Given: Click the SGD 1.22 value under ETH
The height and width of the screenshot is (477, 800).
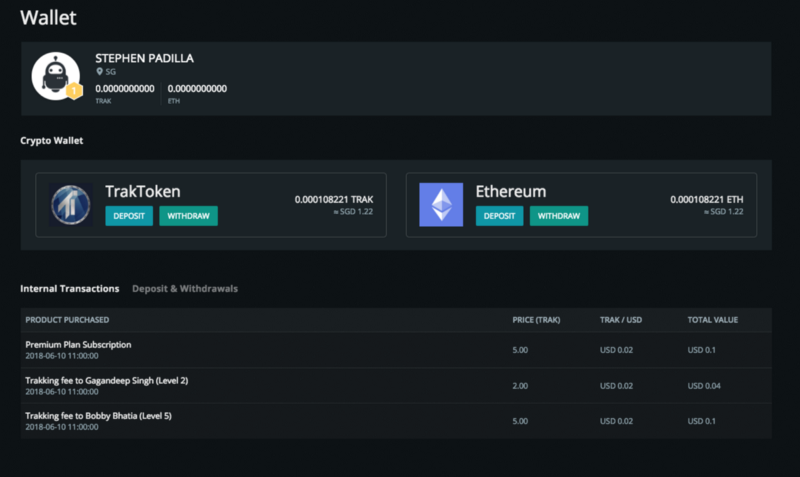Looking at the screenshot, I should [x=723, y=212].
